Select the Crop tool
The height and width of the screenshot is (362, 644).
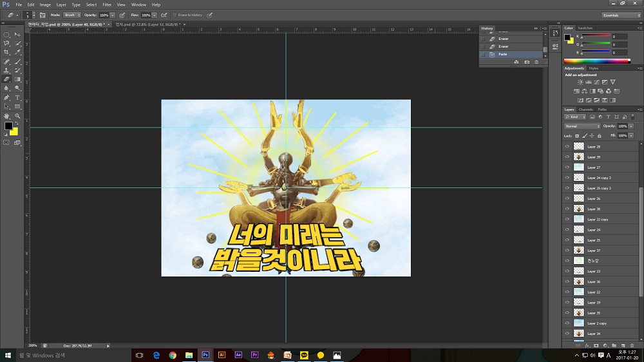(x=6, y=52)
